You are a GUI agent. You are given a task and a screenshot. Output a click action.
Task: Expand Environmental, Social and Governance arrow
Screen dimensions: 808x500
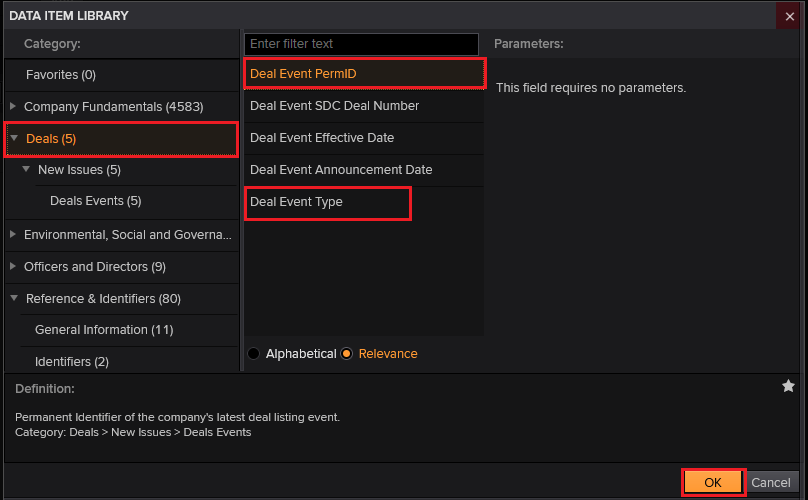(13, 234)
